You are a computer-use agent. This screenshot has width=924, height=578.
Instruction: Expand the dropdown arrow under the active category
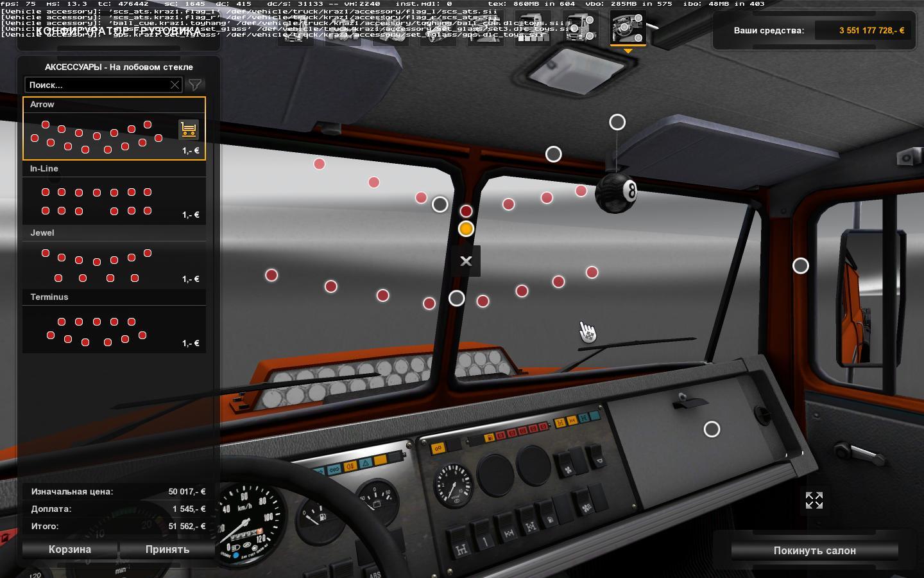tap(628, 51)
